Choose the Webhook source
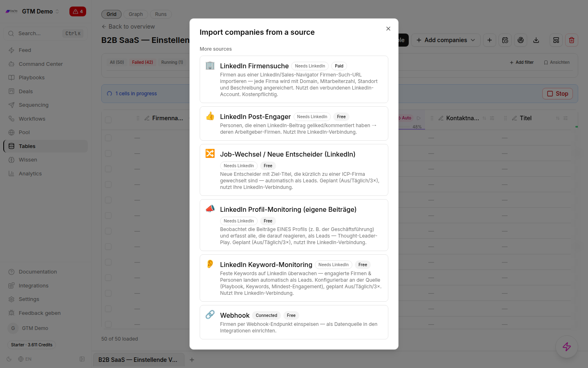Screen dimensions: 588x368 click(x=294, y=322)
